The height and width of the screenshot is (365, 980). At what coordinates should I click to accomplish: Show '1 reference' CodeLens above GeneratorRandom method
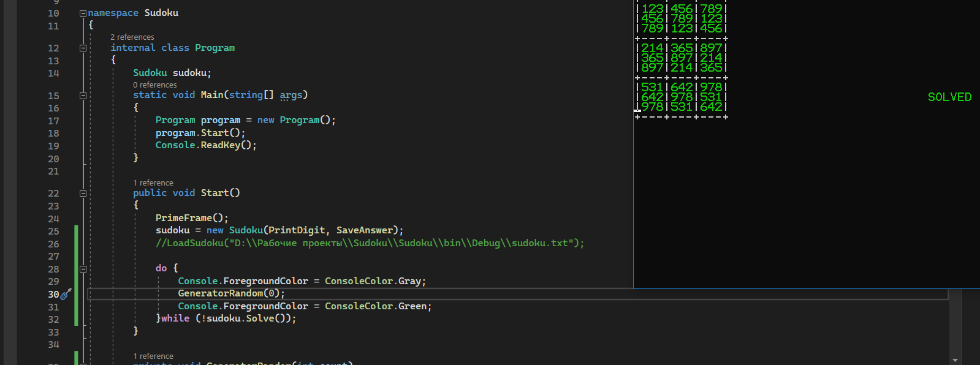pos(153,356)
